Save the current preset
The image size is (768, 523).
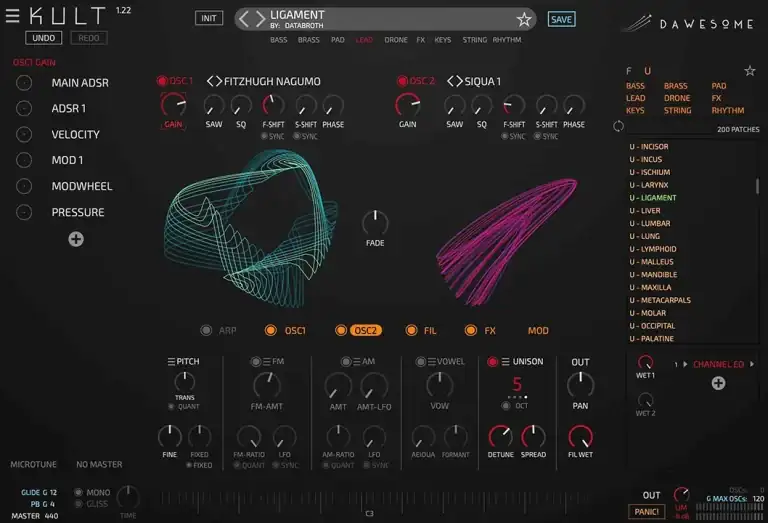561,19
